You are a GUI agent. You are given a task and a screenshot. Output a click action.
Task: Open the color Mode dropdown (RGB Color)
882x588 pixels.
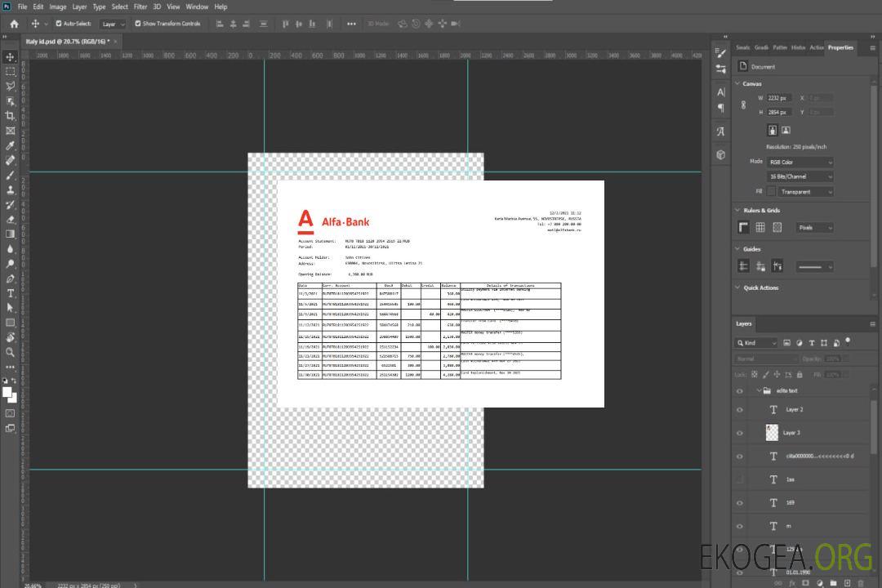(x=800, y=162)
